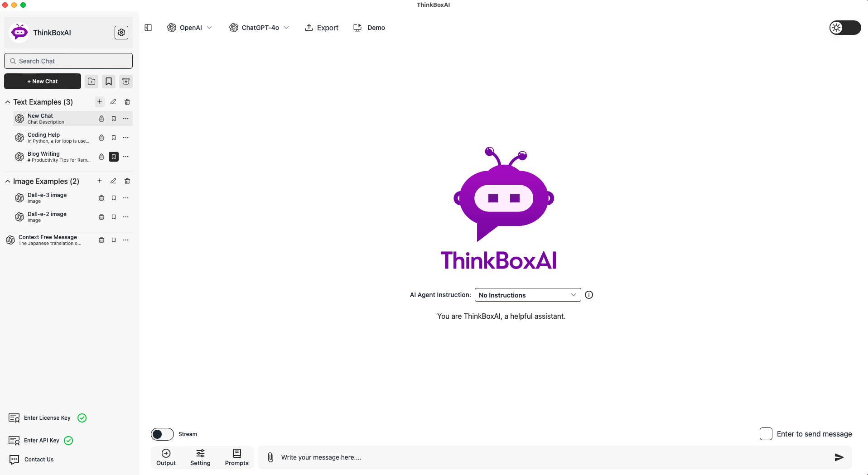The height and width of the screenshot is (475, 868).
Task: Delete the Coding Help chat
Action: point(101,138)
